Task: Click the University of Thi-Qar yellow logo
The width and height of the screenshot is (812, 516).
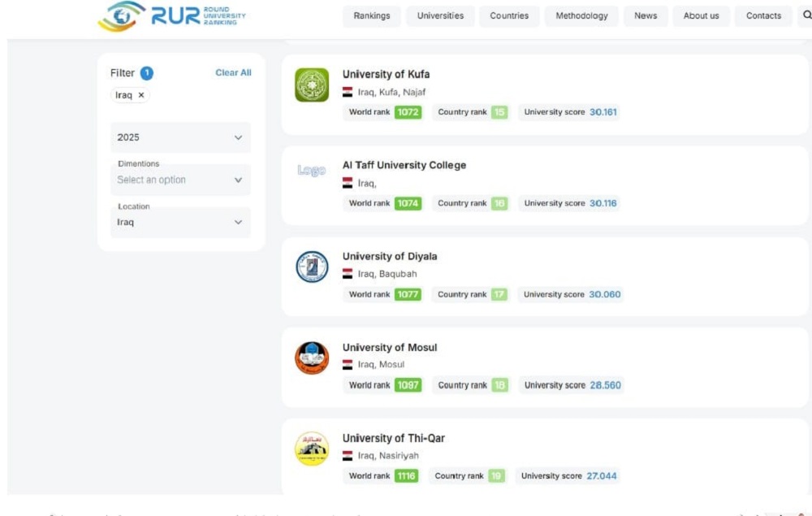Action: pos(312,449)
